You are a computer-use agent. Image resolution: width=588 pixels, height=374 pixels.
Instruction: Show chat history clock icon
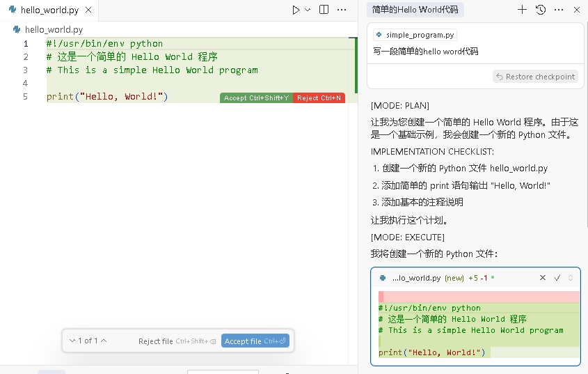[541, 10]
